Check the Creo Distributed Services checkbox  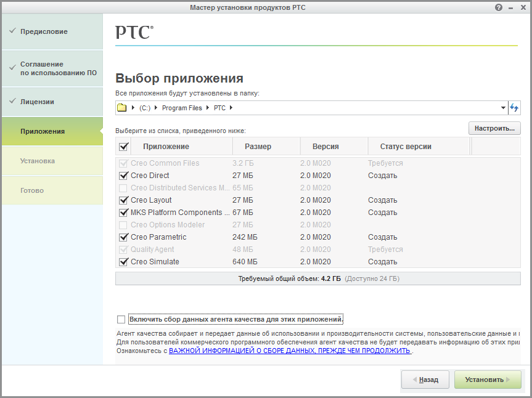[x=123, y=188]
